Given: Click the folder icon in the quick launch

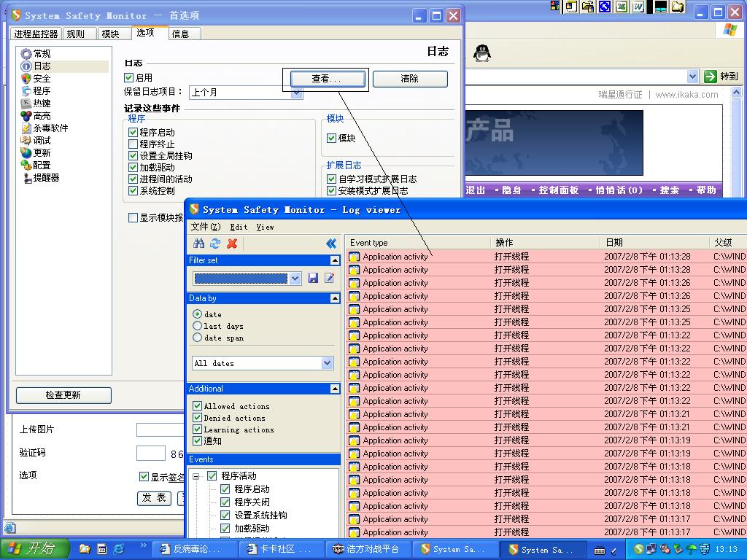Looking at the screenshot, I should 85,549.
